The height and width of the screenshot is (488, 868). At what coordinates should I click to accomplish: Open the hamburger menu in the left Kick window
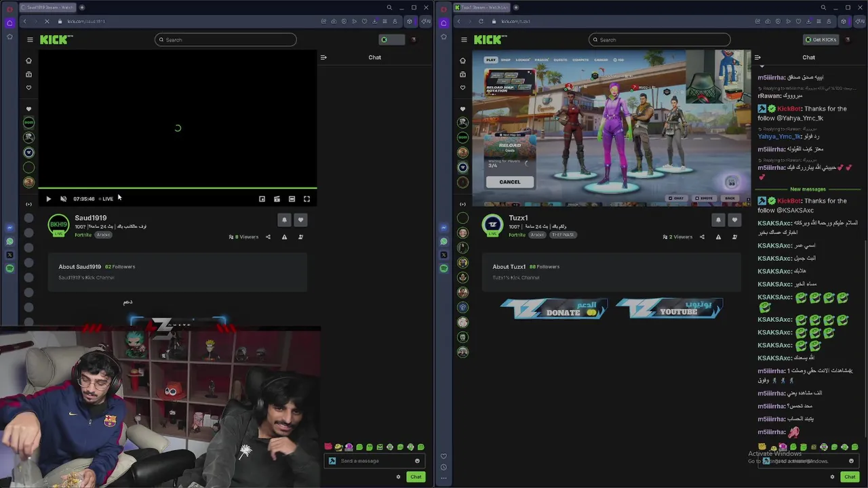click(x=30, y=39)
